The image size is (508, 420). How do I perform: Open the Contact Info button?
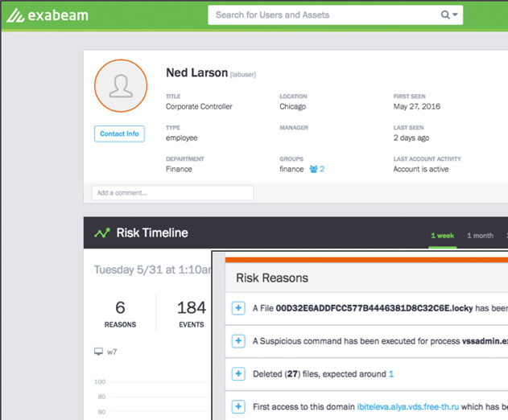[x=119, y=134]
